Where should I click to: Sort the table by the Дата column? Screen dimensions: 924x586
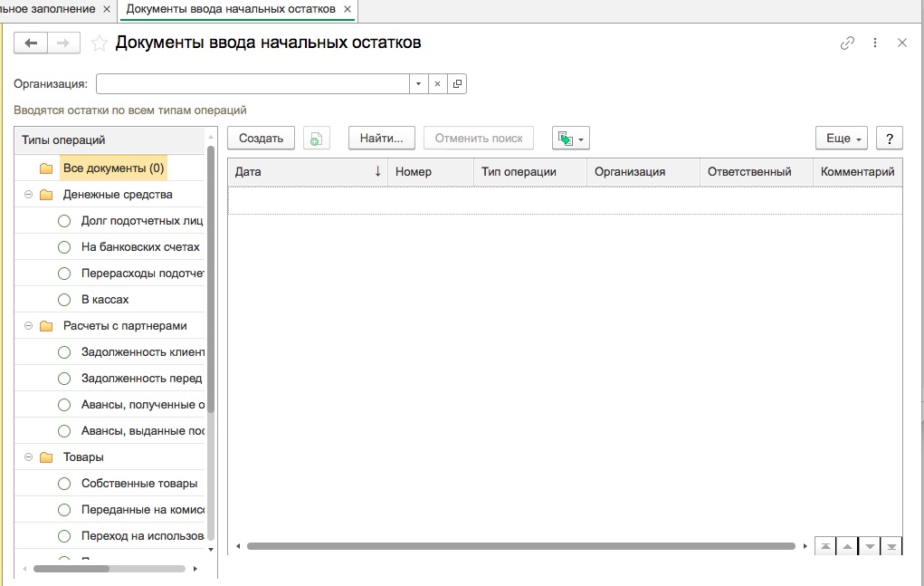(x=308, y=172)
